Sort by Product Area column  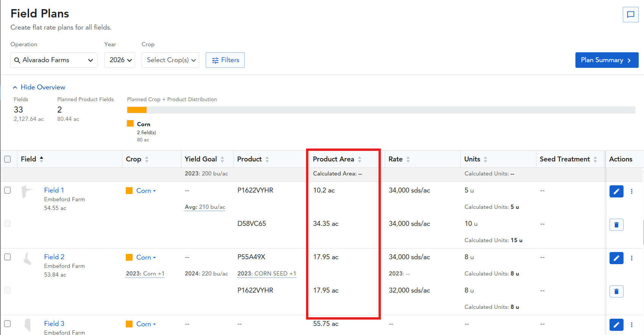[x=360, y=160]
